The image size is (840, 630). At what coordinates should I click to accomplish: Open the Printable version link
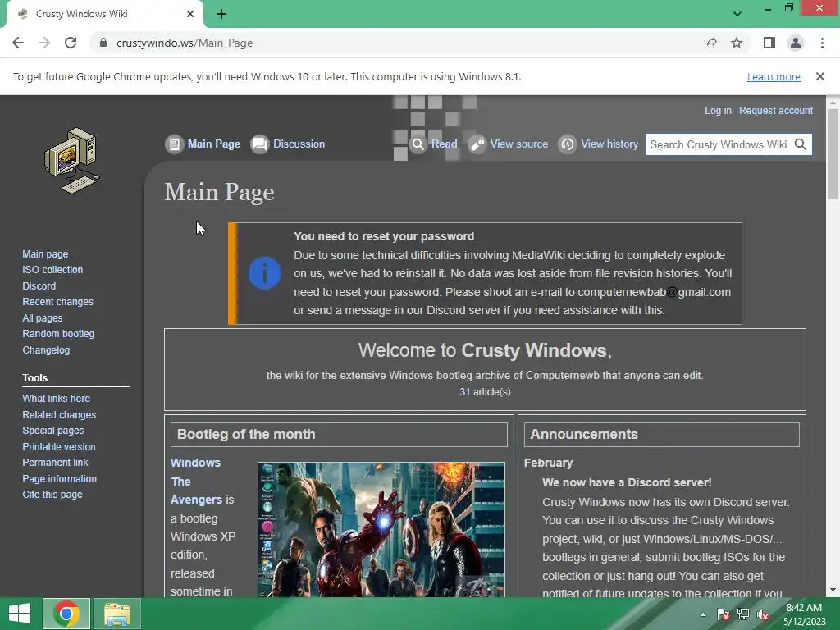click(59, 447)
